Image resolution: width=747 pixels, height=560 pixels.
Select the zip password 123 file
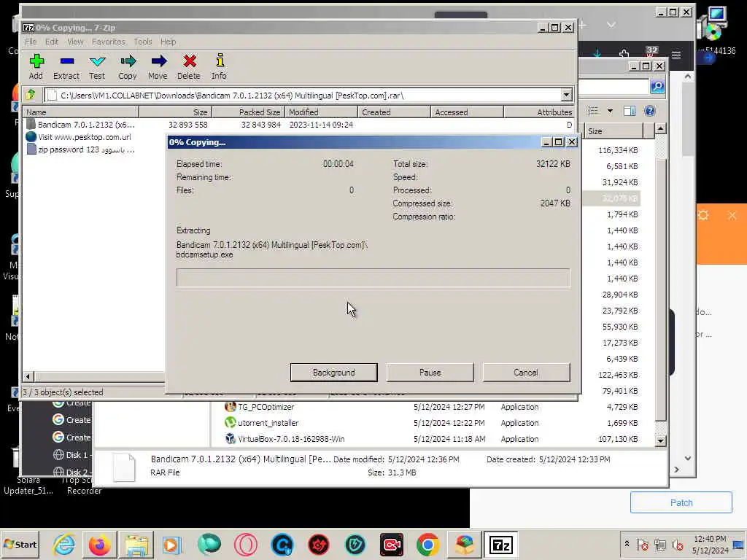pos(80,149)
